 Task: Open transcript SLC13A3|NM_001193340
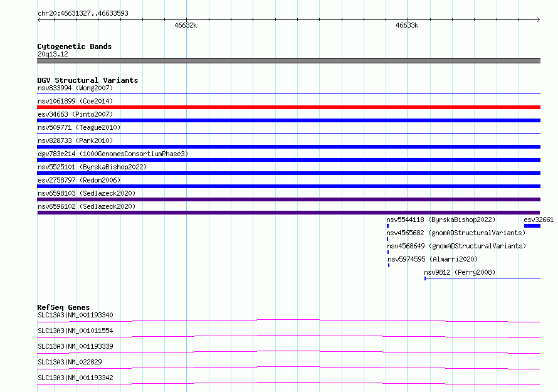(x=75, y=315)
